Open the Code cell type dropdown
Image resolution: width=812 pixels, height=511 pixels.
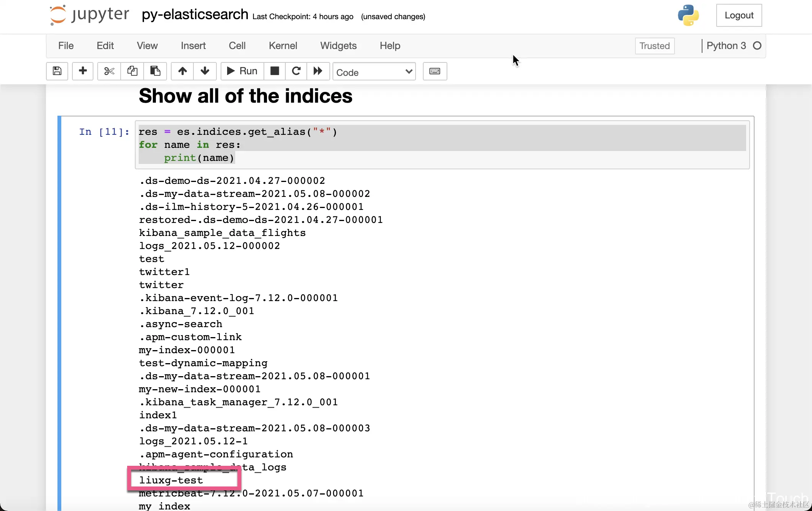pos(374,72)
